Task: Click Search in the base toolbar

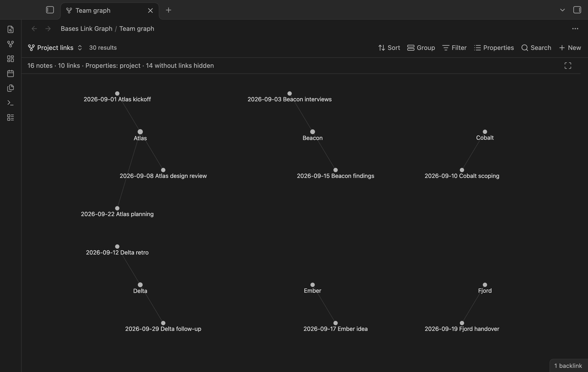Action: [536, 47]
